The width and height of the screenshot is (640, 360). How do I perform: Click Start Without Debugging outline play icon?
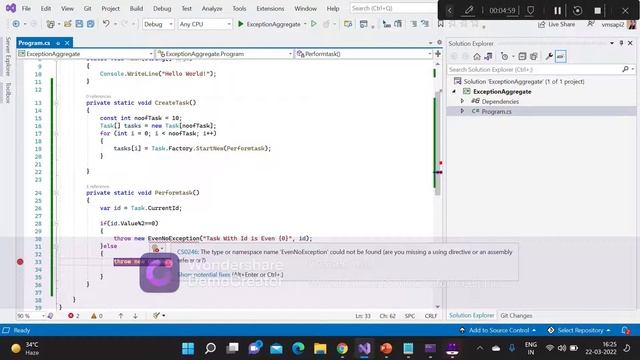(313, 24)
